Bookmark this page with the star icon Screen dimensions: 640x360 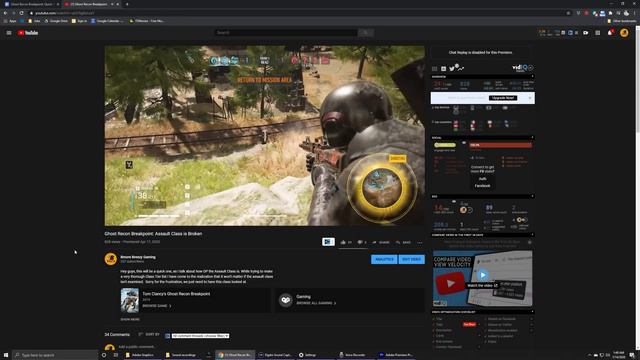(x=568, y=13)
